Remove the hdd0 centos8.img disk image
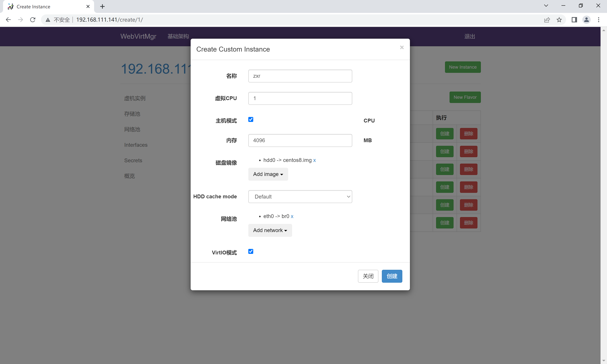The width and height of the screenshot is (607, 364). 314,160
